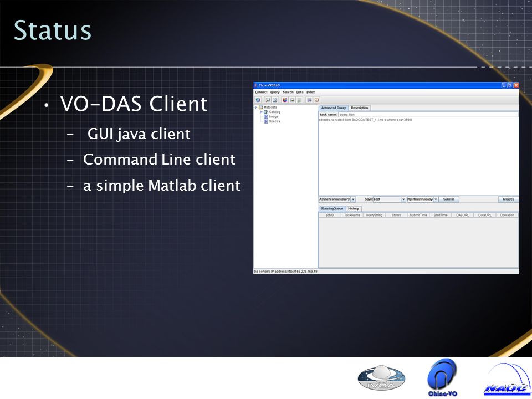The width and height of the screenshot is (532, 399).
Task: Click the DASURL column header
Action: coord(462,215)
